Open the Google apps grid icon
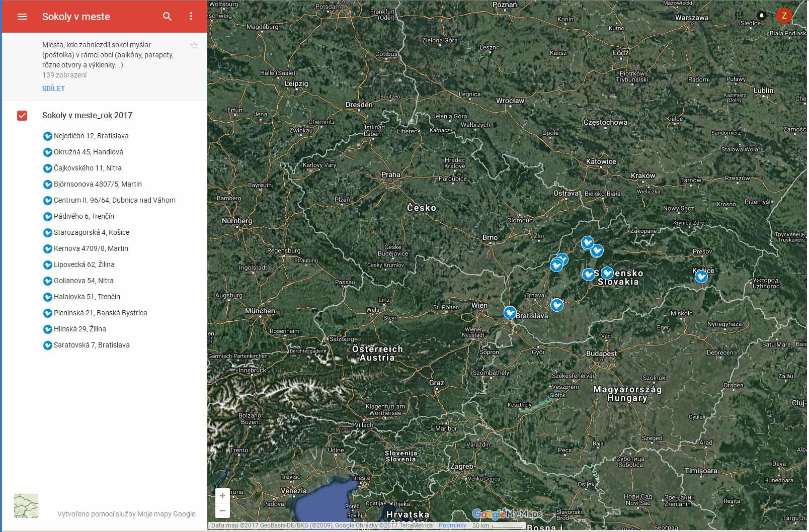 pos(739,16)
